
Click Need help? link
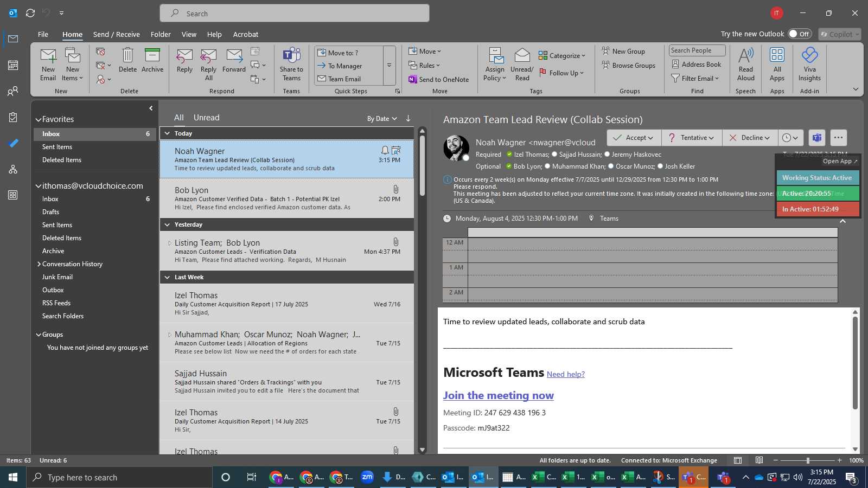coord(566,374)
